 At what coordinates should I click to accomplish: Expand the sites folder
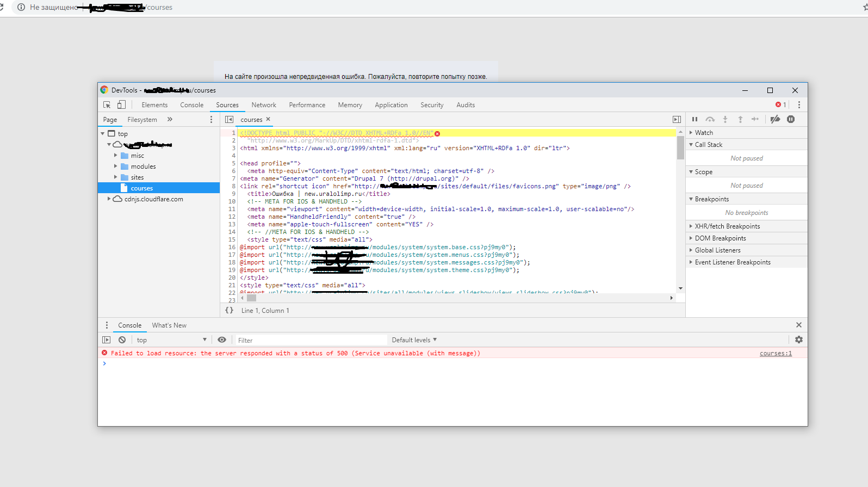coord(115,177)
